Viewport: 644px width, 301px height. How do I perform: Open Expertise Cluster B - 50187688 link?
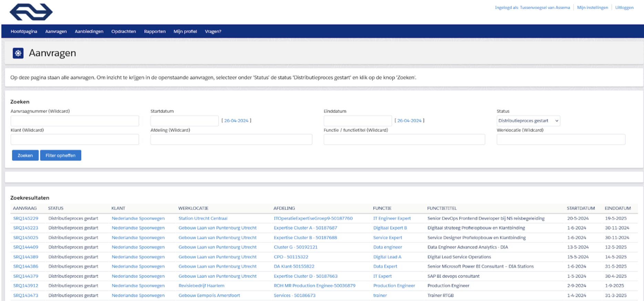coord(305,238)
